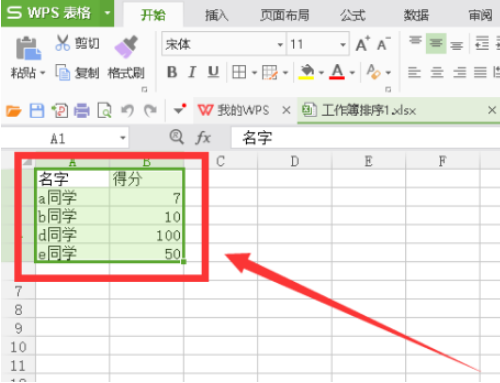
Task: Align text to bottom
Action: point(456,44)
